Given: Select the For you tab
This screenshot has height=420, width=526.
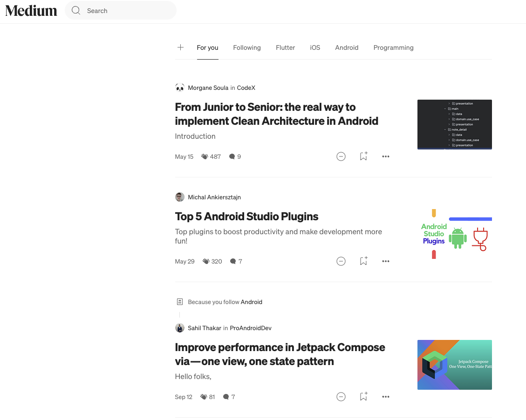Looking at the screenshot, I should pos(207,47).
